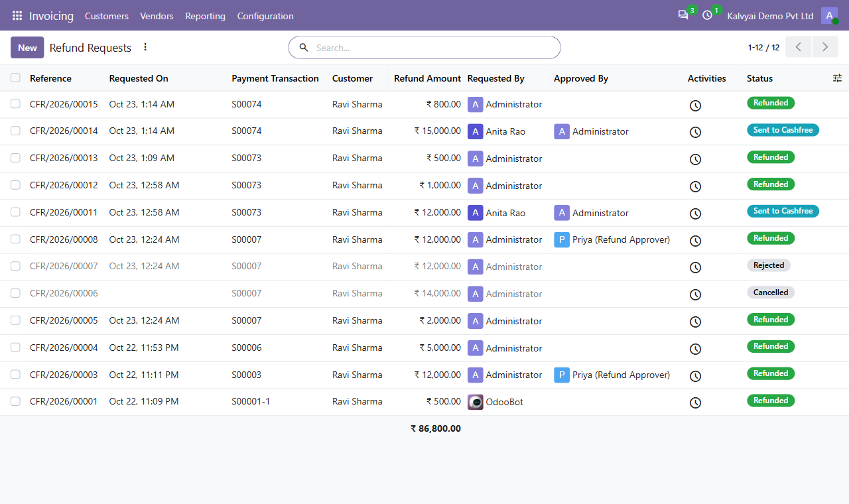The image size is (849, 504).
Task: Select the CFR/2026/00007 row checkbox
Action: click(x=15, y=266)
